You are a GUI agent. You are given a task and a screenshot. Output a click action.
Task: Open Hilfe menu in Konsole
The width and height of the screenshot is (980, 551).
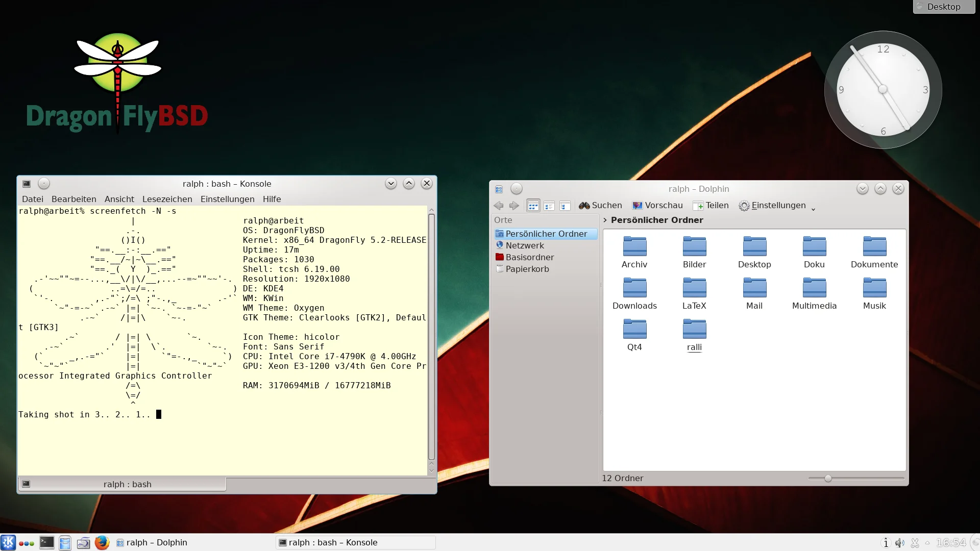click(x=272, y=199)
